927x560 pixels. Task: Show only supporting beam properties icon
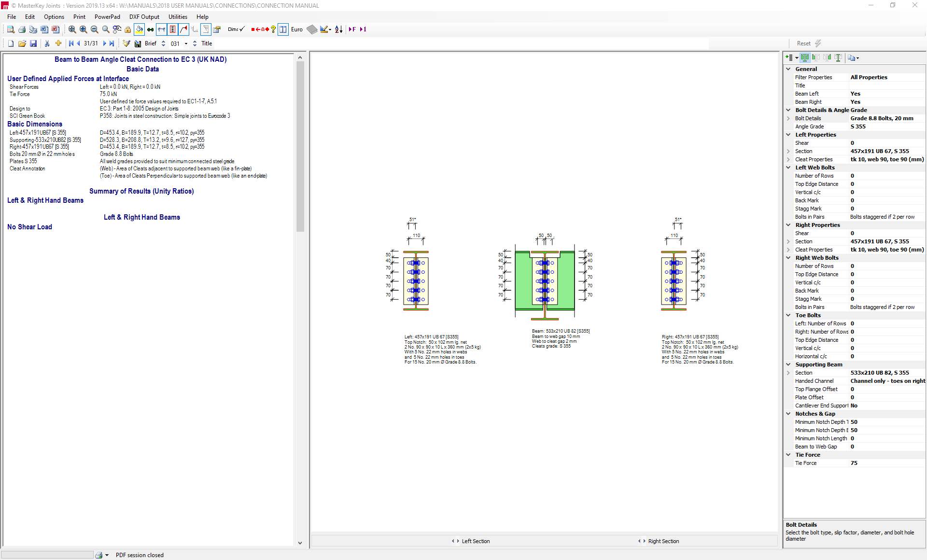pyautogui.click(x=838, y=58)
